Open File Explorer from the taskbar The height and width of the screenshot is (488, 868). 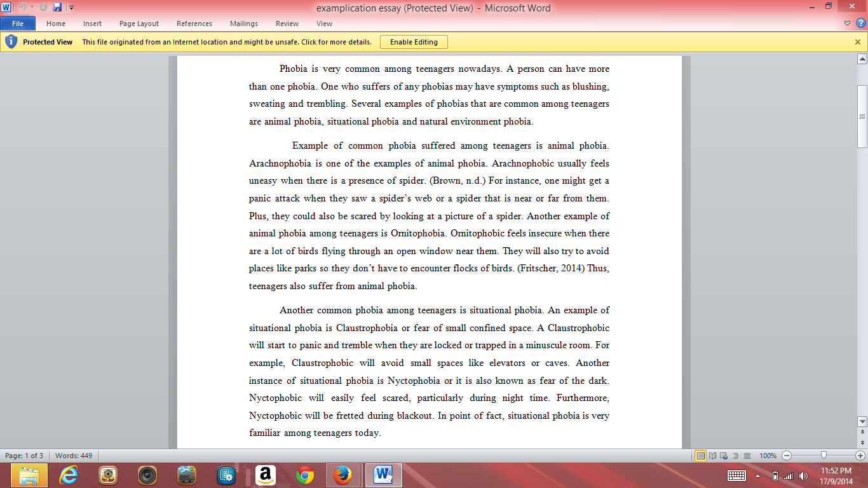pos(30,475)
